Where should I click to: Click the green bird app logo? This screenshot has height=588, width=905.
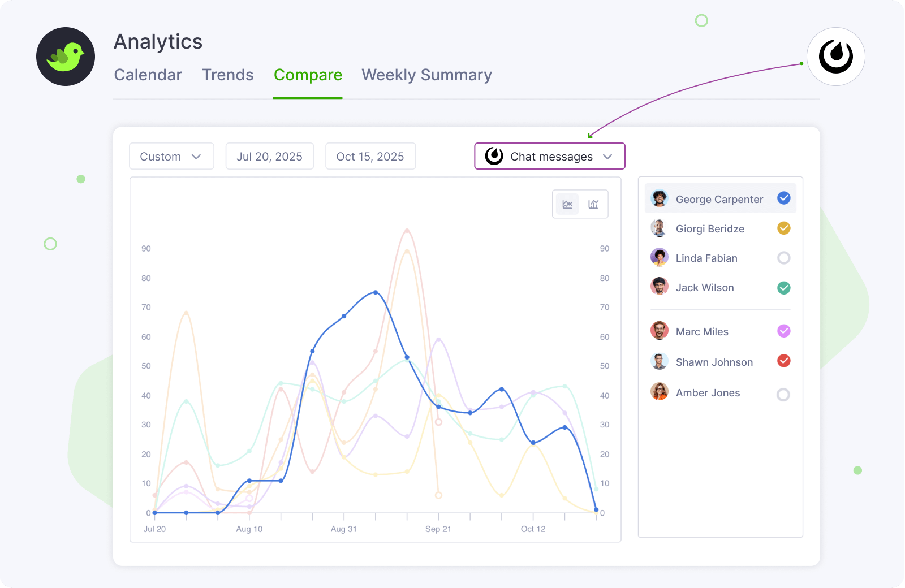click(66, 57)
